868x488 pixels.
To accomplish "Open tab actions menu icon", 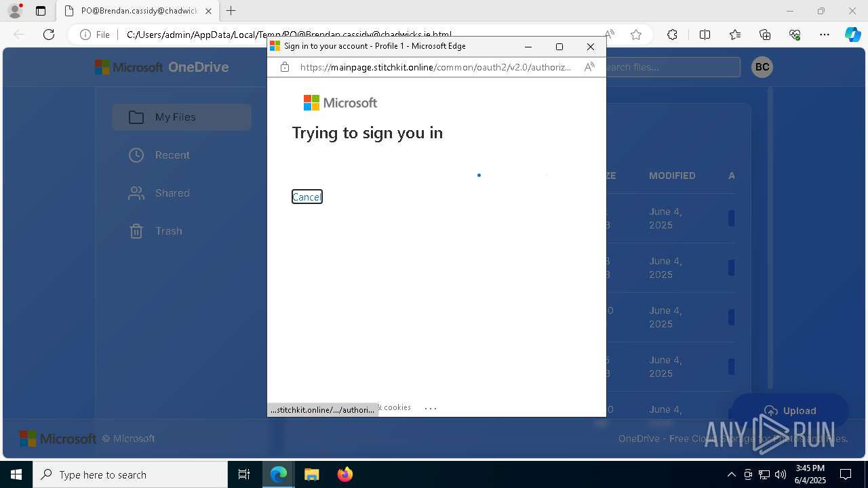I will [41, 11].
